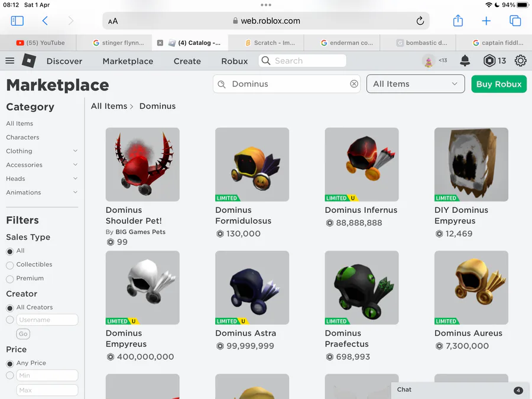532x399 pixels.
Task: Select the Any Price radio button
Action: tap(10, 364)
